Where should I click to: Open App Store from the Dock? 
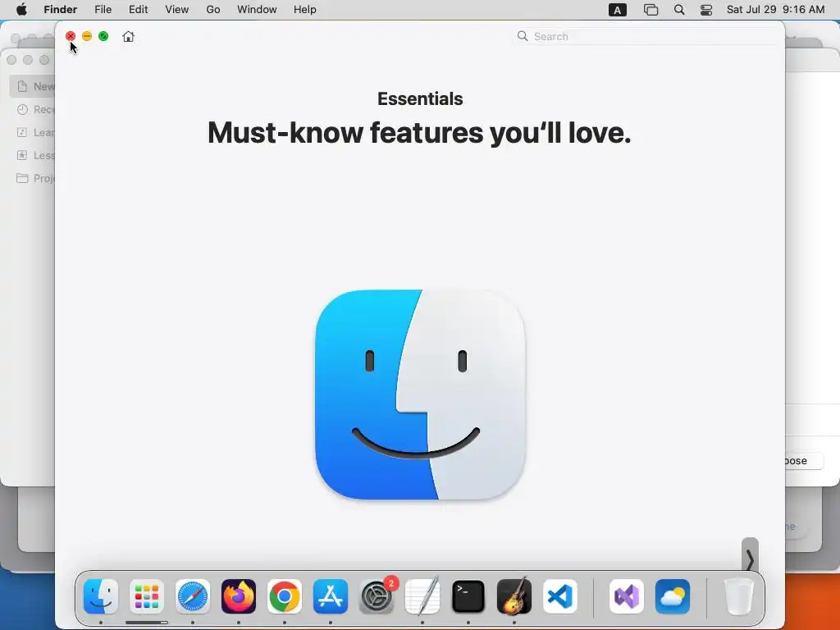point(331,596)
